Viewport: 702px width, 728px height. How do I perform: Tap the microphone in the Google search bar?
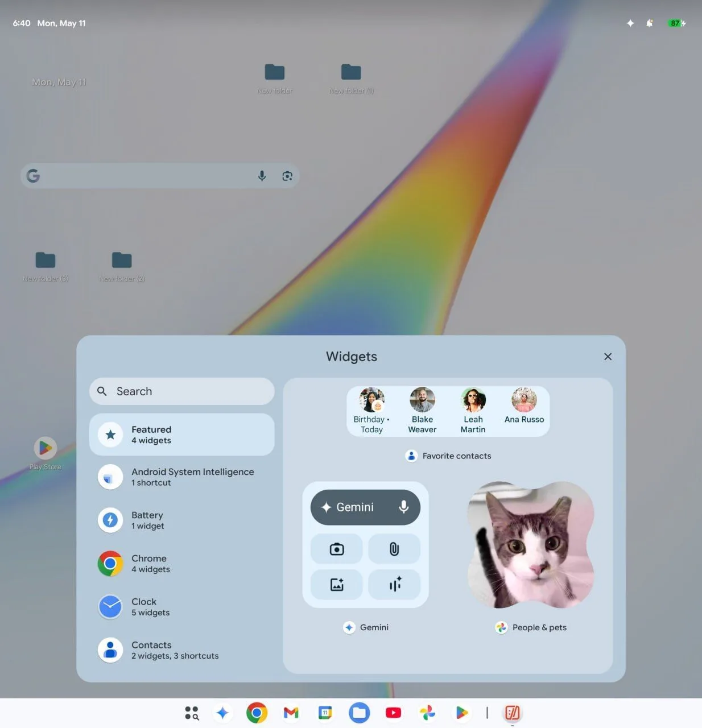(x=262, y=176)
